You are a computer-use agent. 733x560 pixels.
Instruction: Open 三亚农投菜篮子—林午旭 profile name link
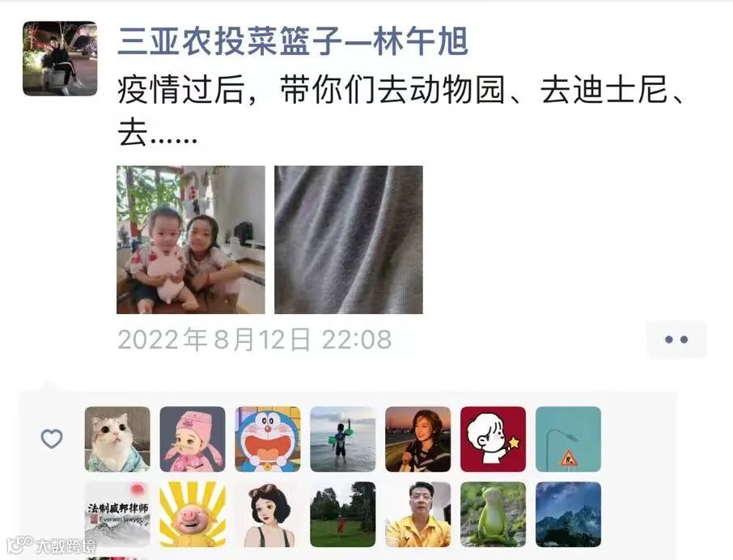click(x=293, y=41)
